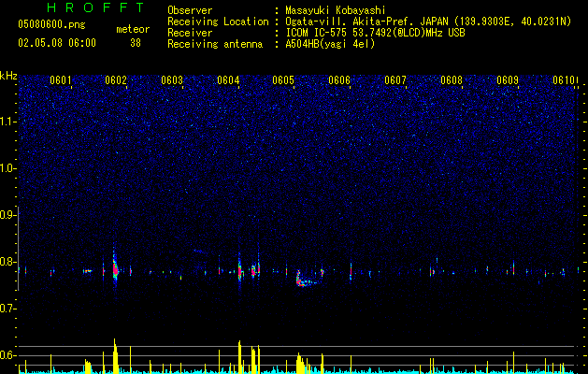This screenshot has height=374, width=588.
Task: Select the ICOM IC-575 receiver text
Action: [375, 33]
